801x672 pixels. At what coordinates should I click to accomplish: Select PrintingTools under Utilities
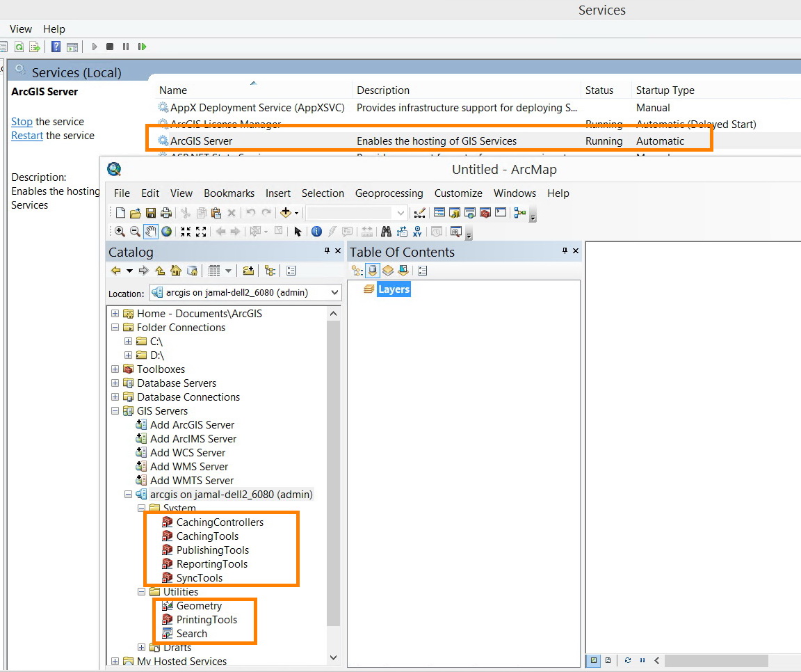(207, 620)
